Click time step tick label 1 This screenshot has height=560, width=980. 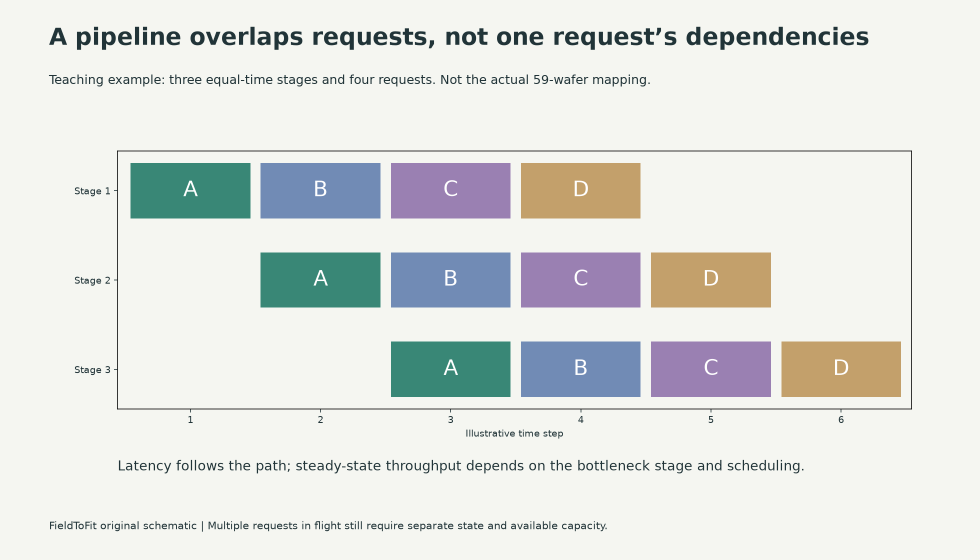click(x=190, y=420)
